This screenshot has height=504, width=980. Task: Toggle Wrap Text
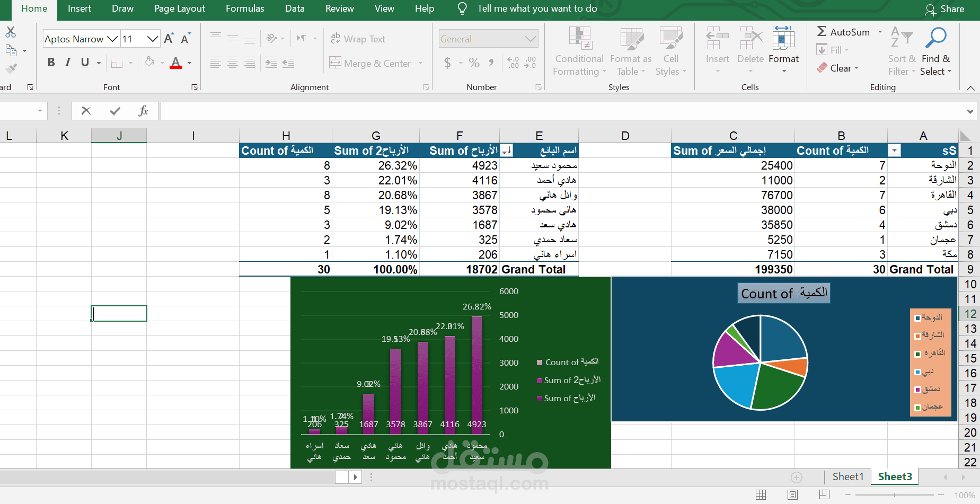(x=358, y=39)
